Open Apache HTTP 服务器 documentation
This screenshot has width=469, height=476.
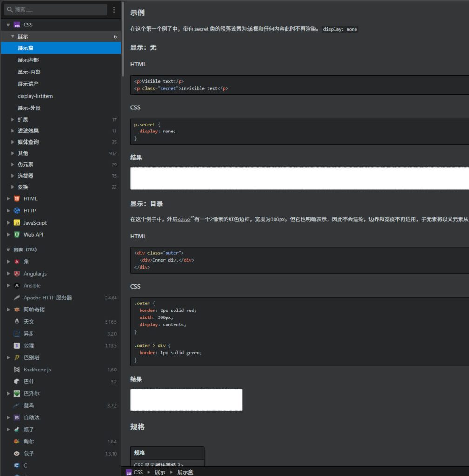pyautogui.click(x=47, y=297)
